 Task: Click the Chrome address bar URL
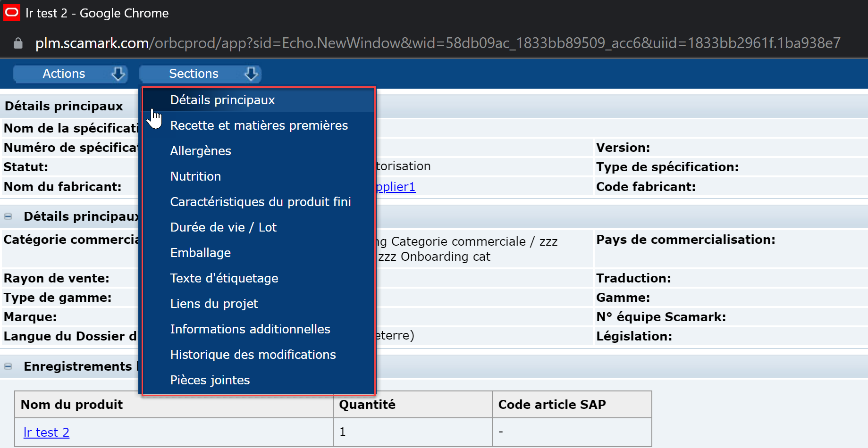438,43
